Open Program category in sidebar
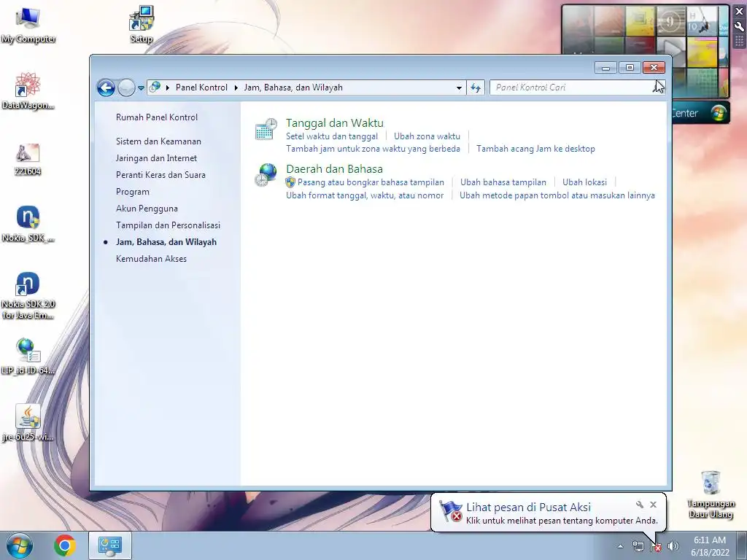This screenshot has width=747, height=560. point(133,192)
